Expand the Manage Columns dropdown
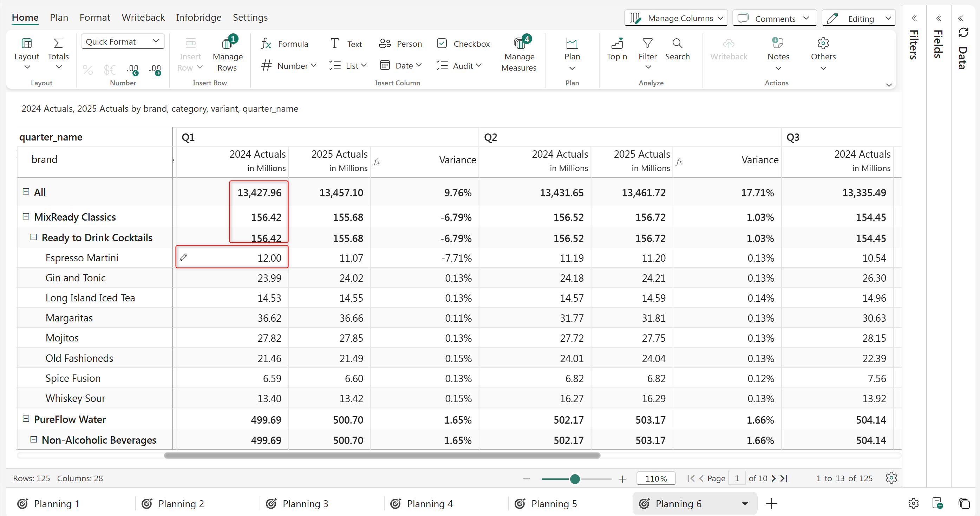This screenshot has width=980, height=516. coord(676,18)
